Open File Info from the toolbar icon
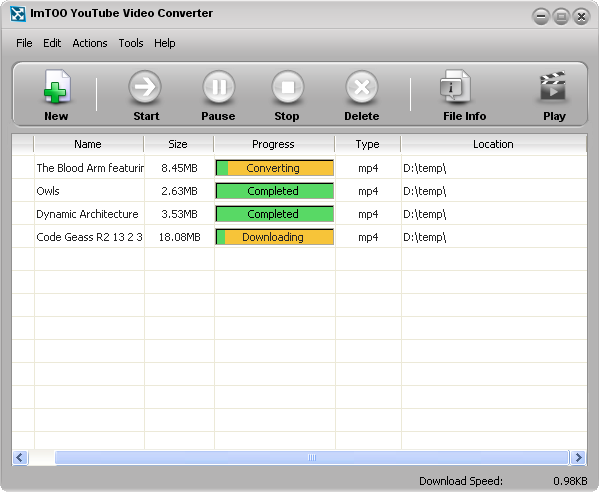The width and height of the screenshot is (599, 492). (455, 86)
